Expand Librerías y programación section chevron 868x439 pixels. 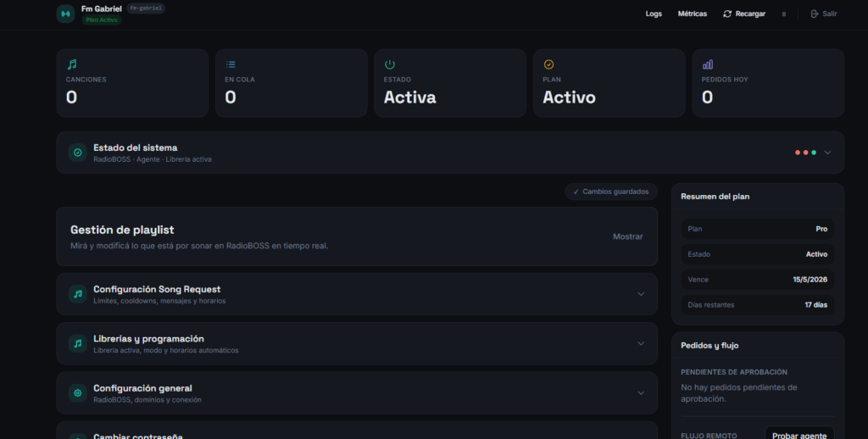point(641,343)
